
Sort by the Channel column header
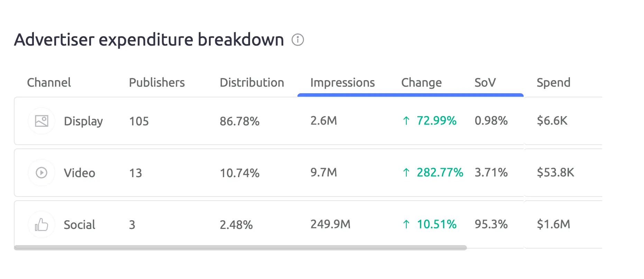49,83
